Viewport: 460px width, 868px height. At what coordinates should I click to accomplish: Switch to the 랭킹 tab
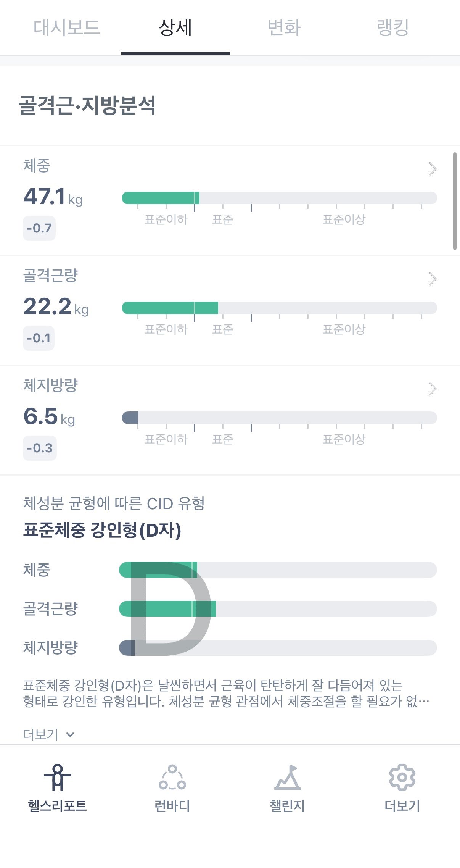[392, 27]
